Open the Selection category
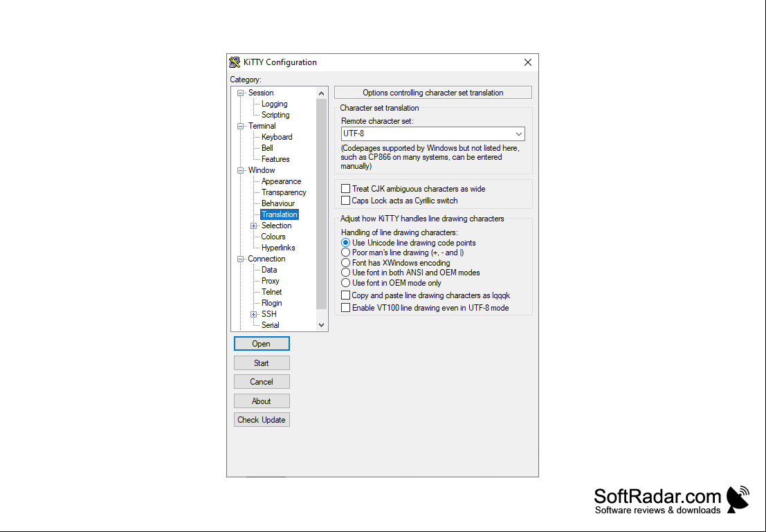Screen dimensions: 766x532 pos(277,226)
